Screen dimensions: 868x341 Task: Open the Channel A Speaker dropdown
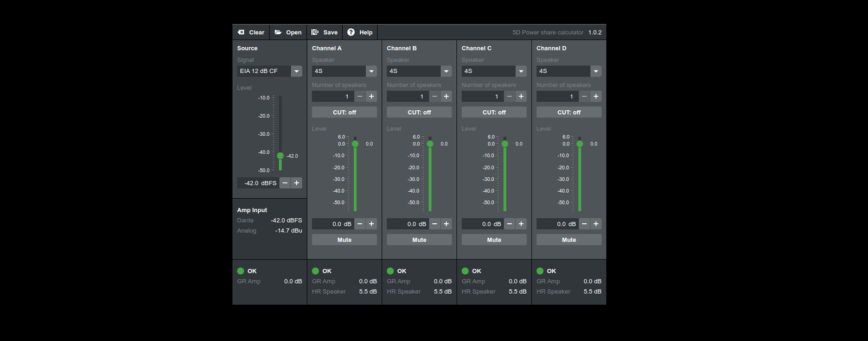click(371, 71)
